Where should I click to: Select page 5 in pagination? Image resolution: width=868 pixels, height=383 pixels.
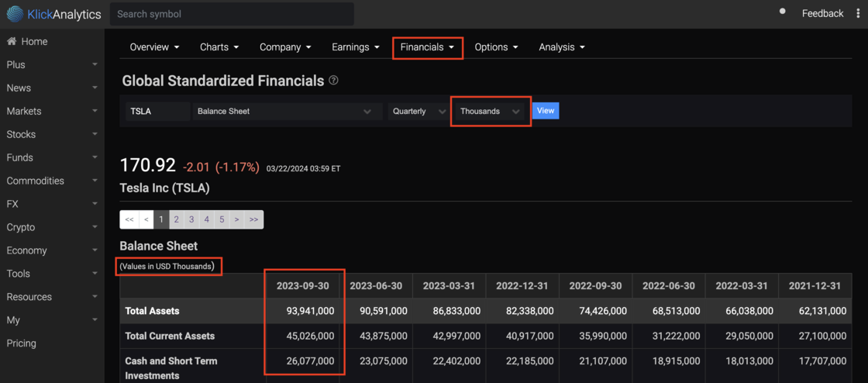[x=222, y=219]
